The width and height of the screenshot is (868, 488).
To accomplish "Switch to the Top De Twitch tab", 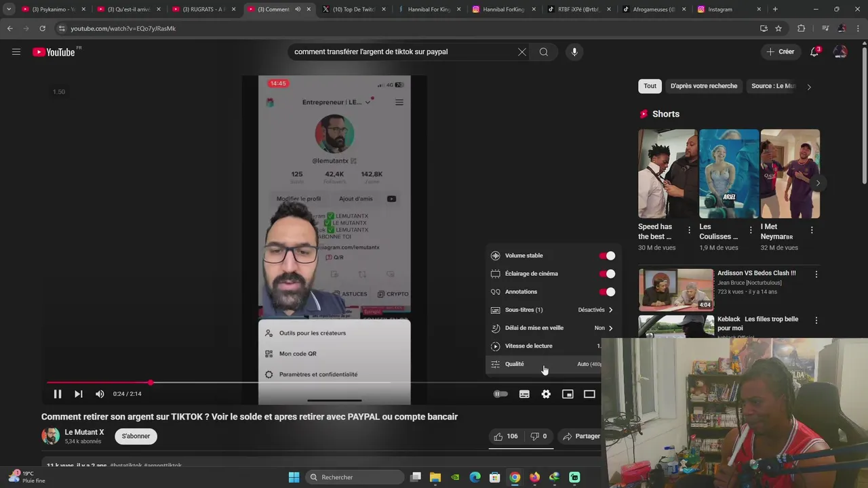I will (353, 9).
